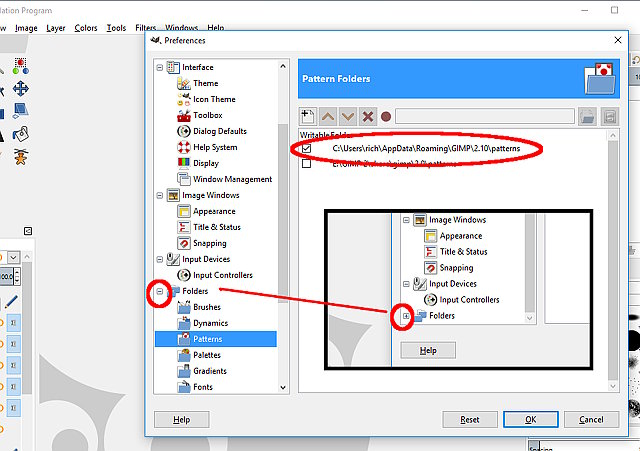This screenshot has width=640, height=451.
Task: Select Toolbox in preferences tree
Action: click(x=207, y=115)
